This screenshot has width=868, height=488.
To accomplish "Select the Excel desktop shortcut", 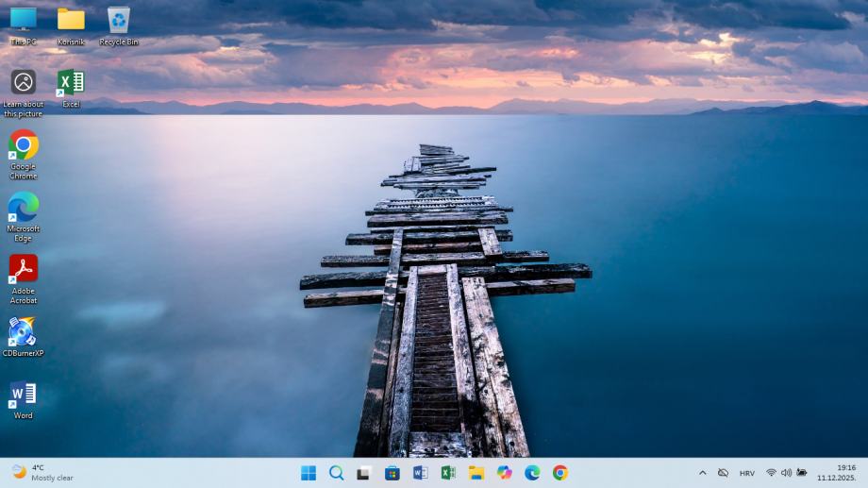I will (71, 89).
